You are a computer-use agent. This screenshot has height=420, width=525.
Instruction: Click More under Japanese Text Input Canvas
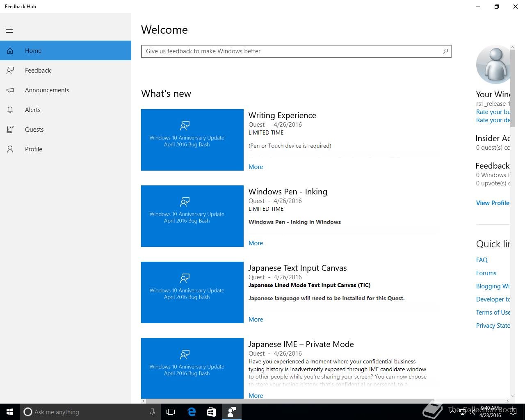coord(256,320)
